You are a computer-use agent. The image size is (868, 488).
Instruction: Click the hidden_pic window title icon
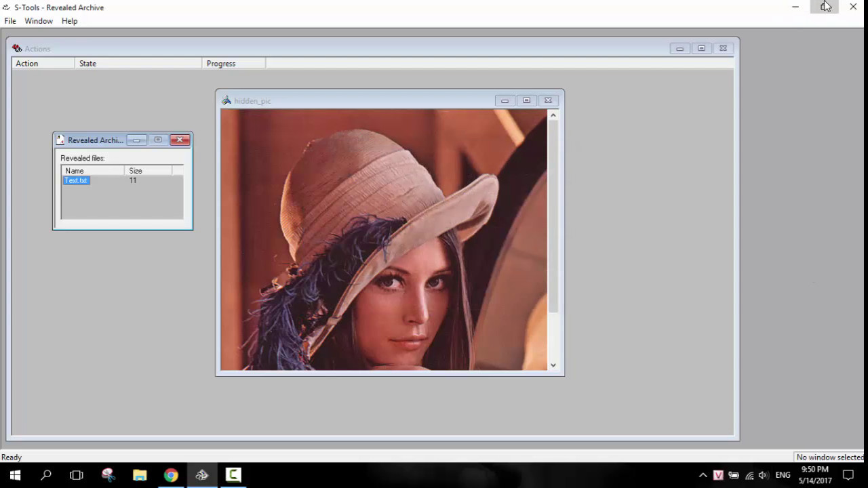pyautogui.click(x=226, y=100)
